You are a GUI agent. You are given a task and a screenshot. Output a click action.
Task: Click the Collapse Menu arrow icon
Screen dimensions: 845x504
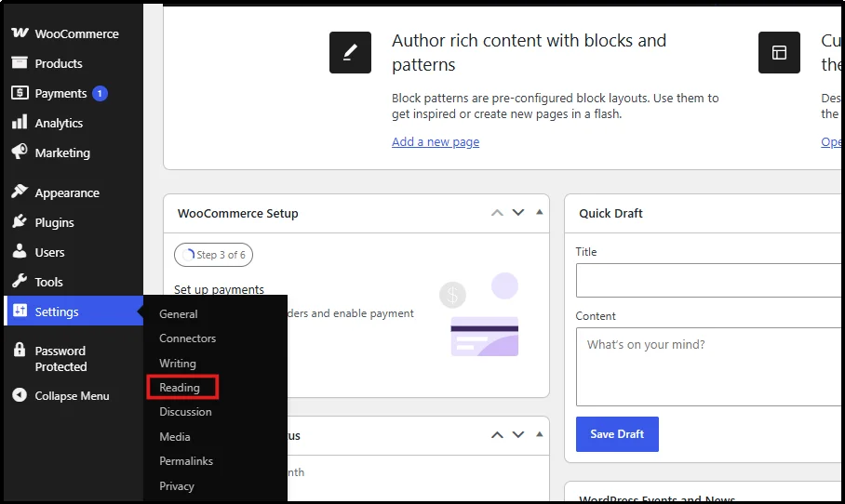point(20,394)
